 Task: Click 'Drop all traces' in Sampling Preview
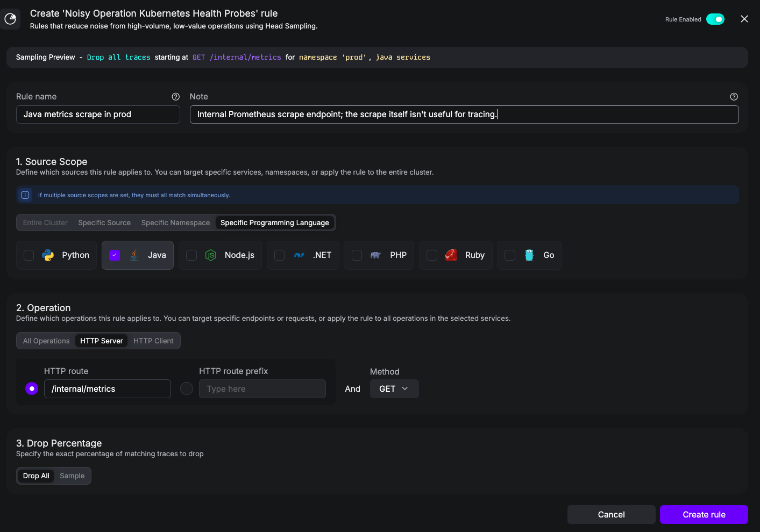(x=119, y=57)
